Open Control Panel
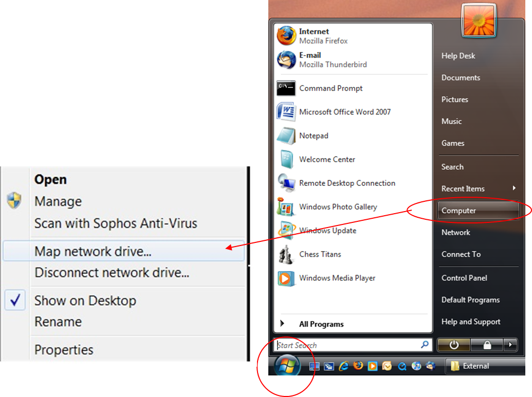The height and width of the screenshot is (397, 532). coord(464,278)
